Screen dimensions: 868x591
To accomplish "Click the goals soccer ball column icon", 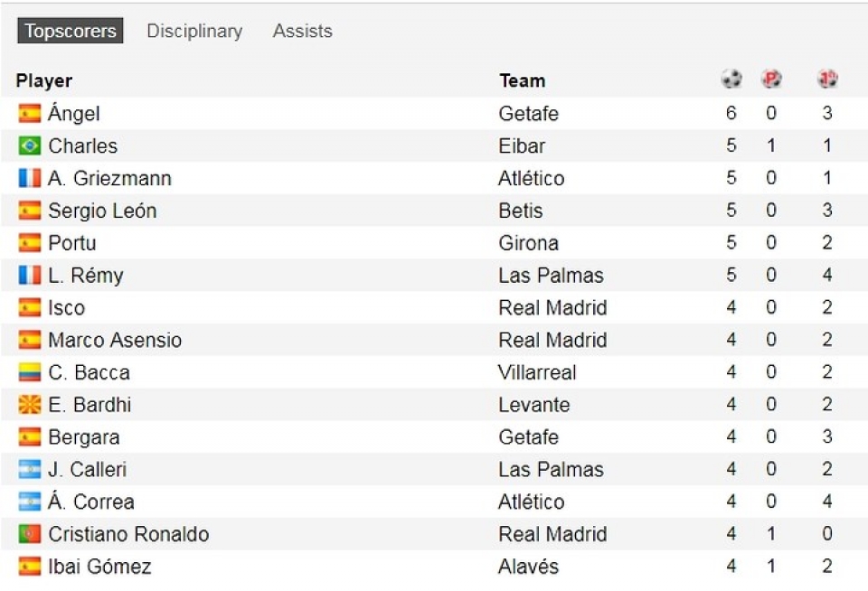I will (x=731, y=80).
